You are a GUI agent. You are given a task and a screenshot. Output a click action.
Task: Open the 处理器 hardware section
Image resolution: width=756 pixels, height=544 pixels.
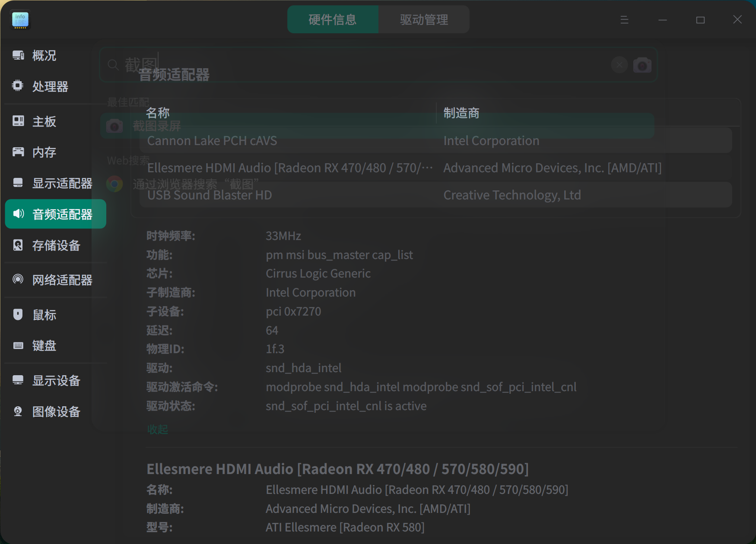click(x=50, y=86)
